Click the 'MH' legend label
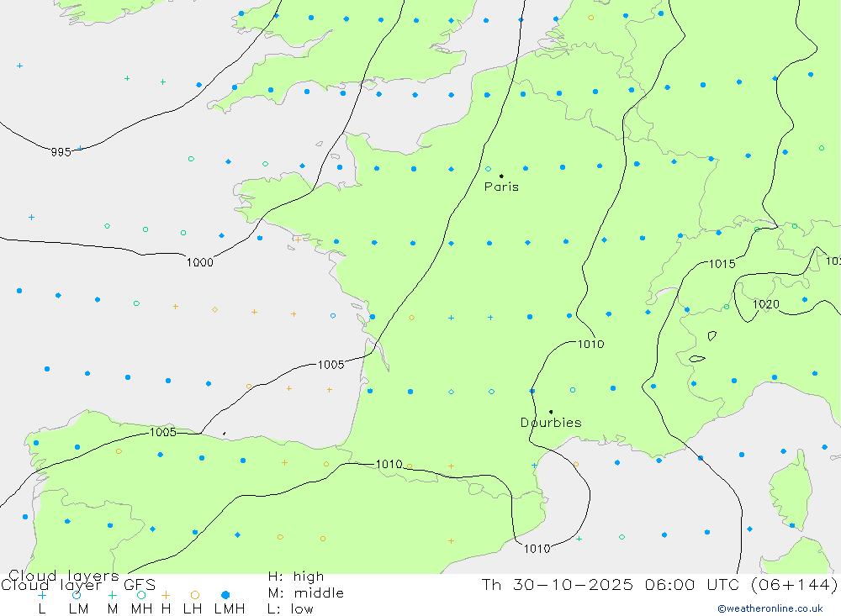 point(141,609)
